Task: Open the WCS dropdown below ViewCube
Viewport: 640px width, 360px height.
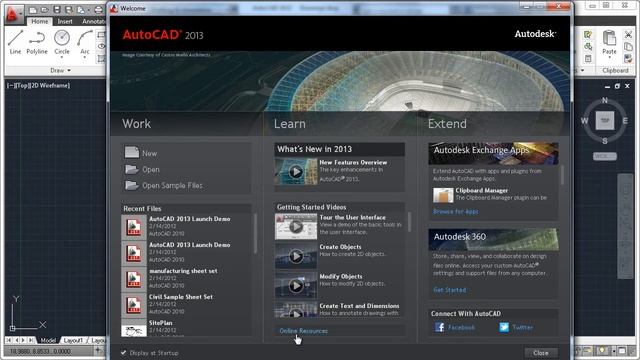Action: point(604,156)
